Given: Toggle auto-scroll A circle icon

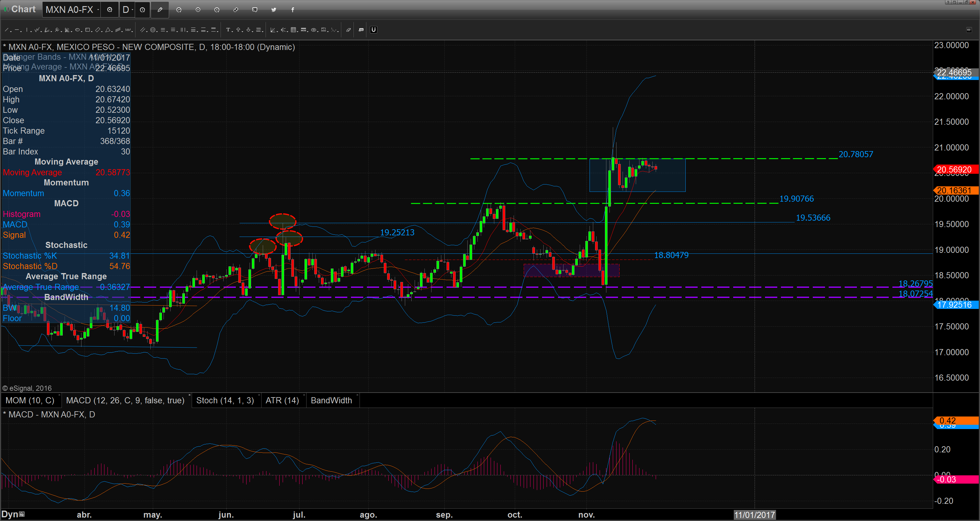Looking at the screenshot, I should [217, 10].
